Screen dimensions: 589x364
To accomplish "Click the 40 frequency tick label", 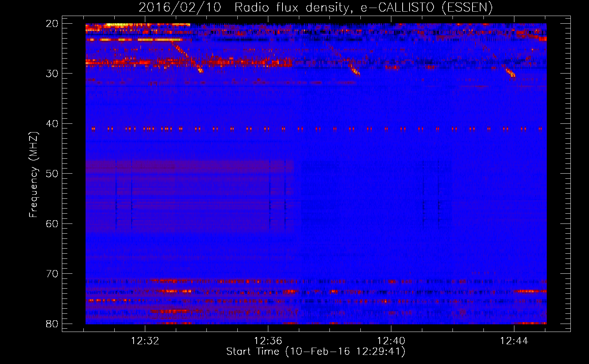I will pos(52,124).
